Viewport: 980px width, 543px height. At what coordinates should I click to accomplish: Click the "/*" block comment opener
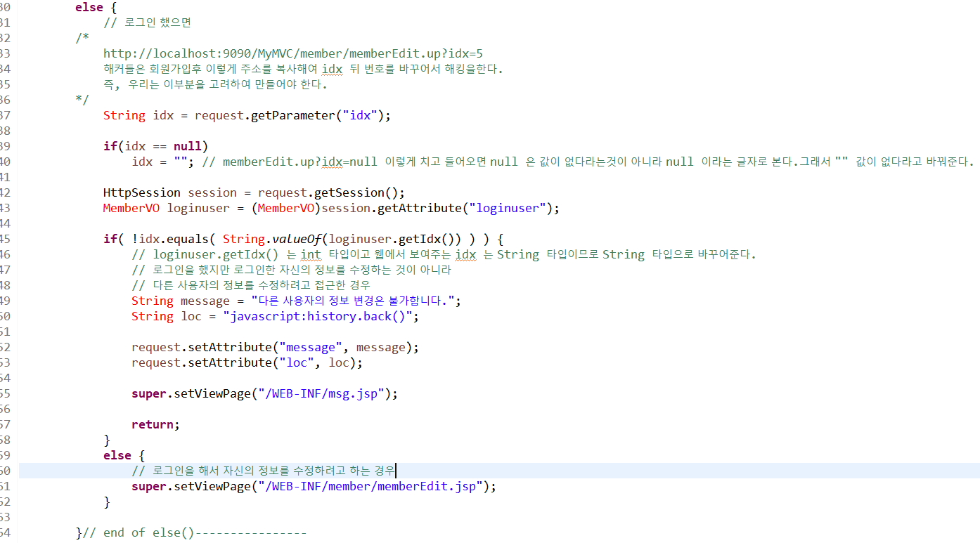pos(82,38)
